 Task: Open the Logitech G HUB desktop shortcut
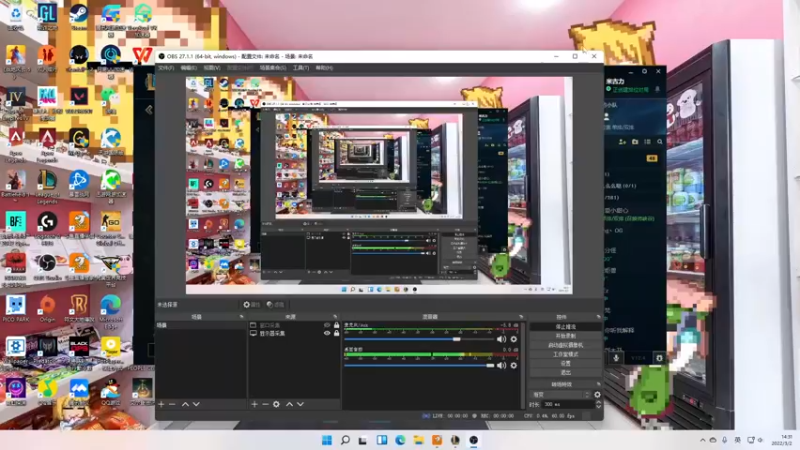[x=47, y=228]
